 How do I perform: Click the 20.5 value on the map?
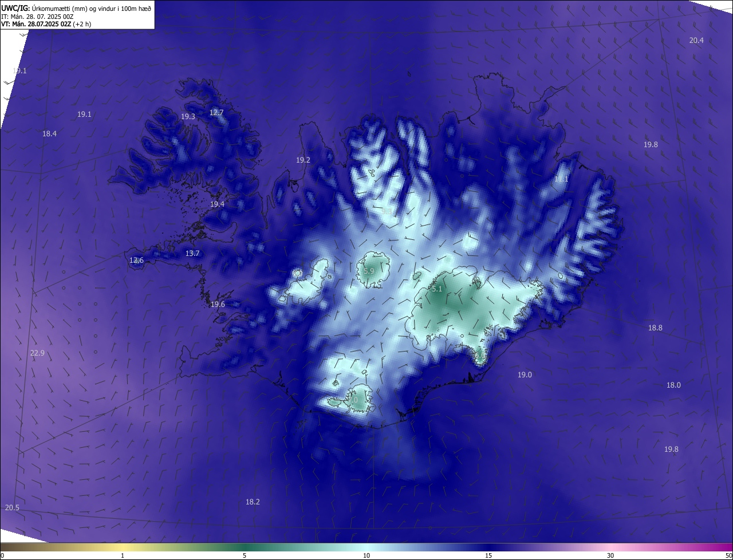pos(12,507)
